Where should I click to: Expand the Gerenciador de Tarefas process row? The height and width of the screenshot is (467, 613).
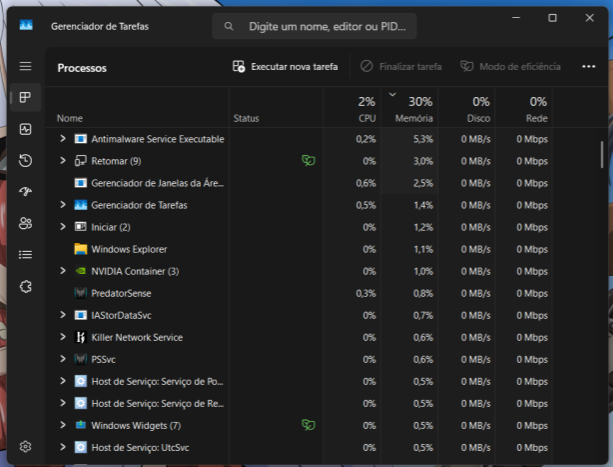pyautogui.click(x=63, y=204)
